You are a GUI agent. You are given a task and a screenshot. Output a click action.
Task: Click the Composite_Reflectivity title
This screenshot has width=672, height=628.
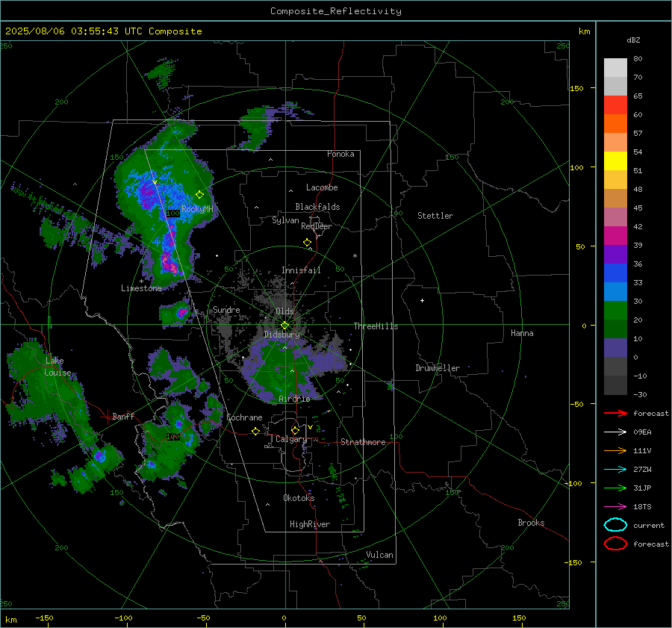tap(335, 11)
